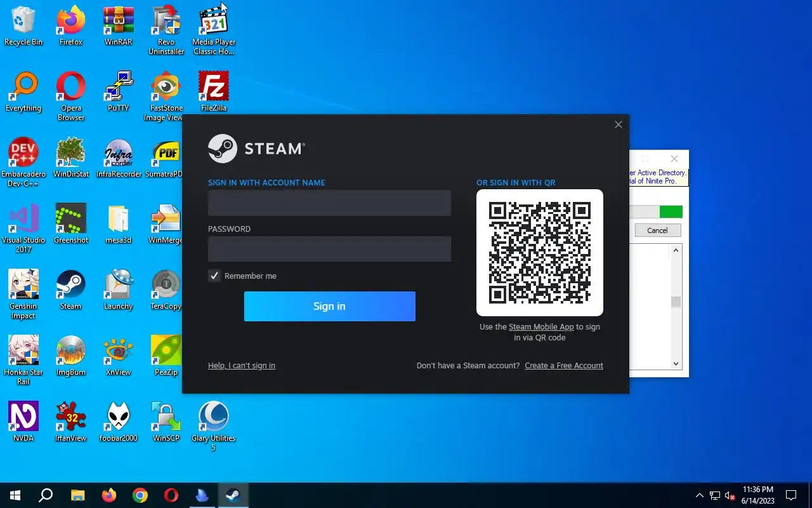The height and width of the screenshot is (508, 812).
Task: Focus the Steam password field
Action: point(329,249)
